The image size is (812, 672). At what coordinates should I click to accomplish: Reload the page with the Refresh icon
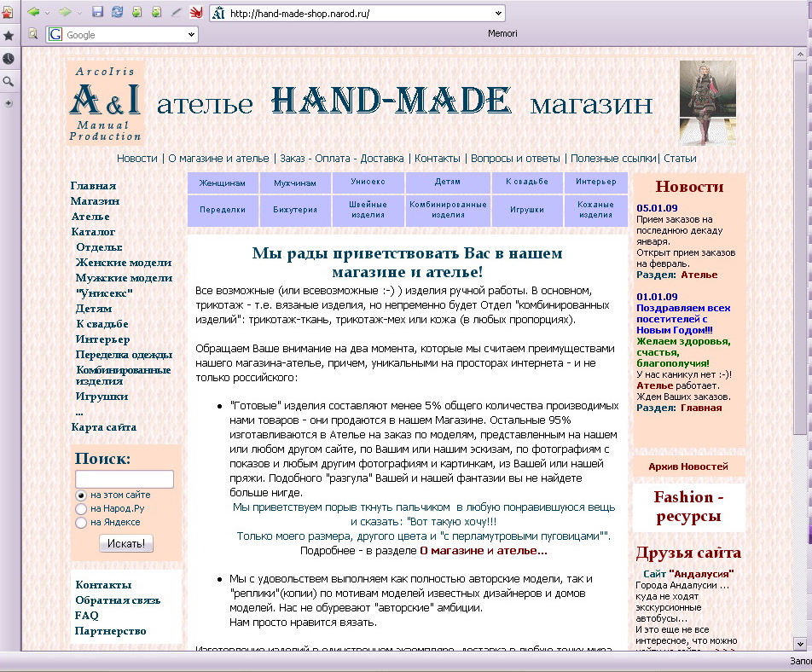(117, 12)
